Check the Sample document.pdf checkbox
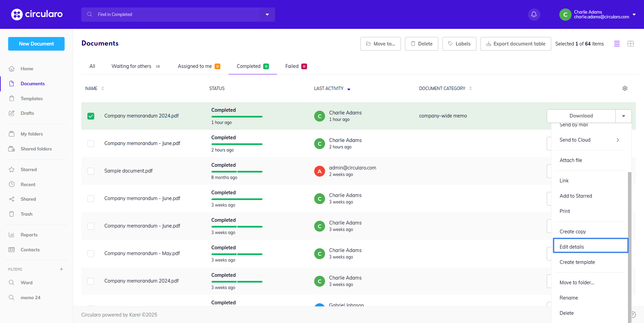This screenshot has height=323, width=644. pyautogui.click(x=91, y=171)
